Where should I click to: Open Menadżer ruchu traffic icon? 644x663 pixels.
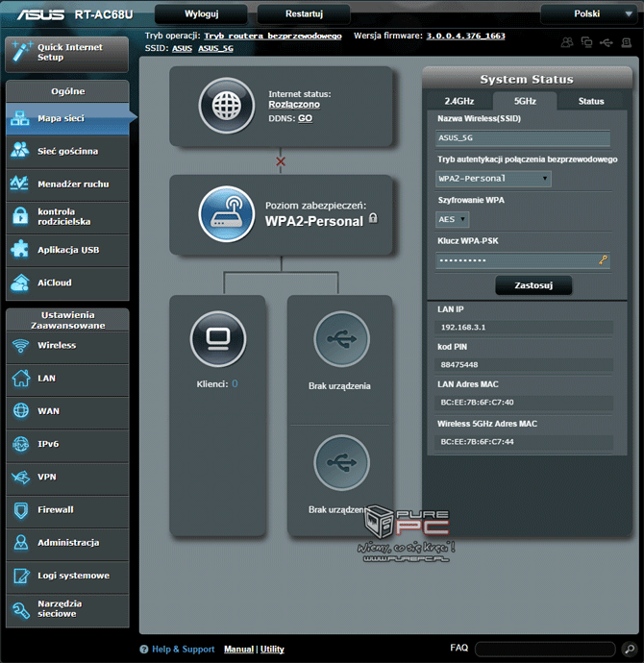(20, 184)
